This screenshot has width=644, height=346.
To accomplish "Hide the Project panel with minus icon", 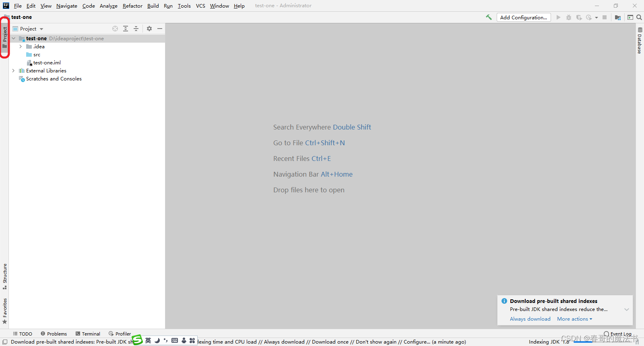I will tap(160, 29).
